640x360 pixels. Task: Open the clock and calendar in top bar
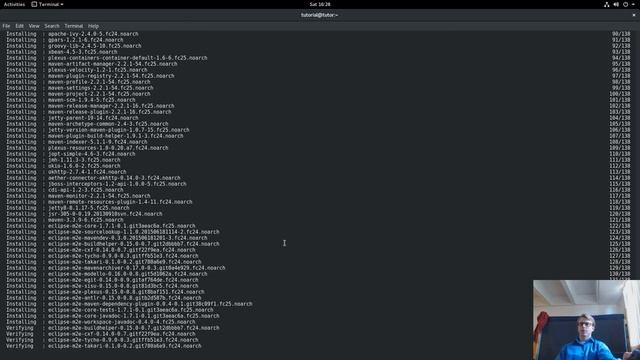(320, 4)
